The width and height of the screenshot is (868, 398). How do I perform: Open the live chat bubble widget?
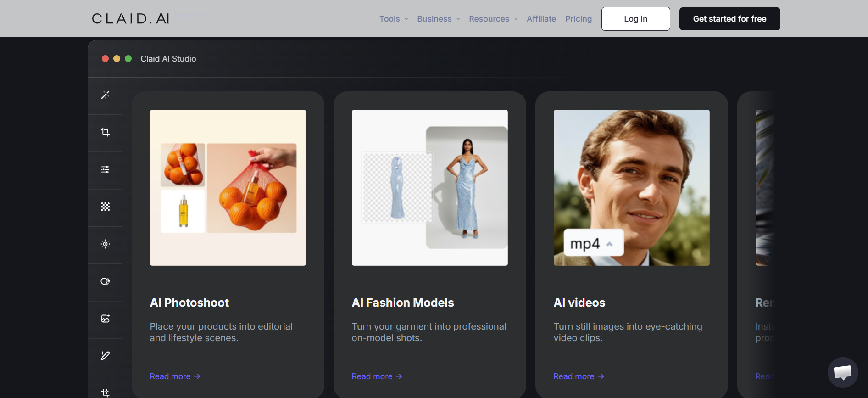(842, 372)
